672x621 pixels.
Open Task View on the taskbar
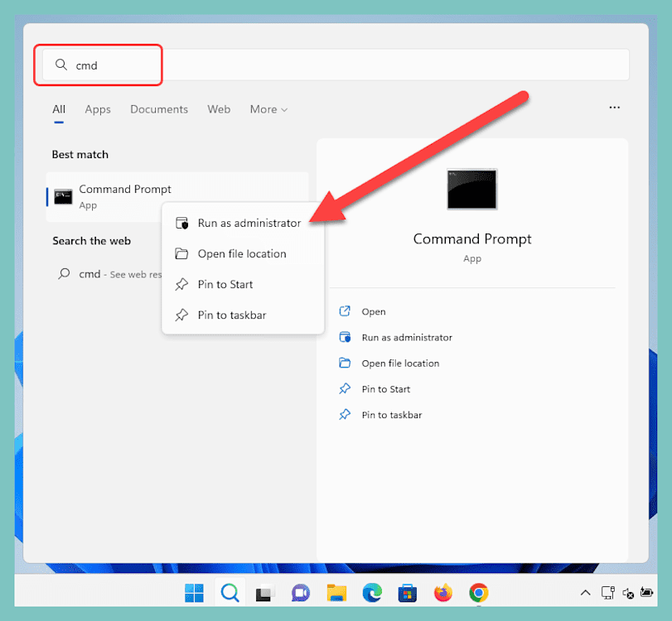click(265, 593)
